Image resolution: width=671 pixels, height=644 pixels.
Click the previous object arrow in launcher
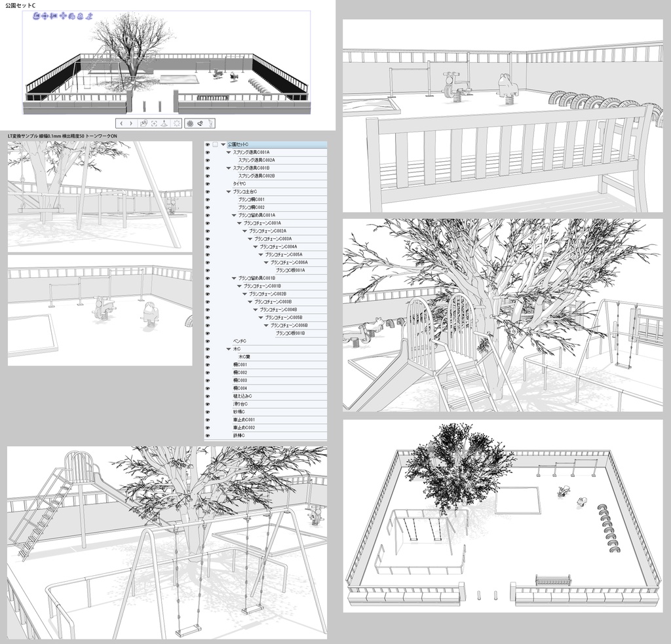[x=121, y=123]
